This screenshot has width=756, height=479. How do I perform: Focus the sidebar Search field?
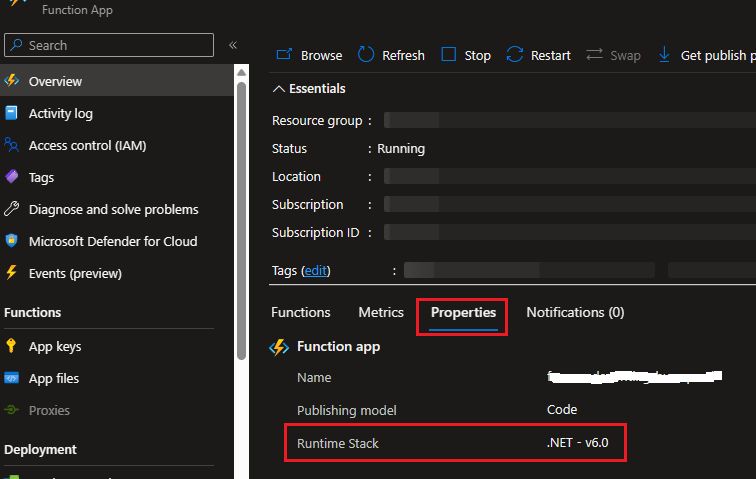point(109,45)
